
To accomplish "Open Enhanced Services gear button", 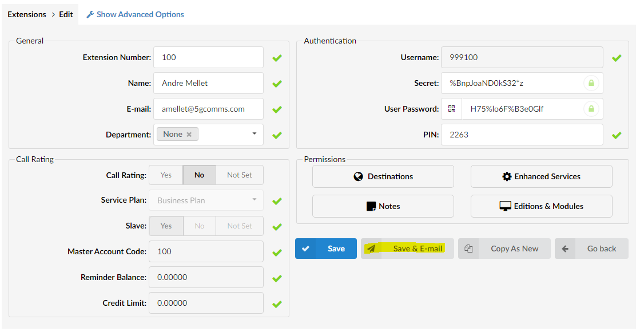I will pos(541,176).
